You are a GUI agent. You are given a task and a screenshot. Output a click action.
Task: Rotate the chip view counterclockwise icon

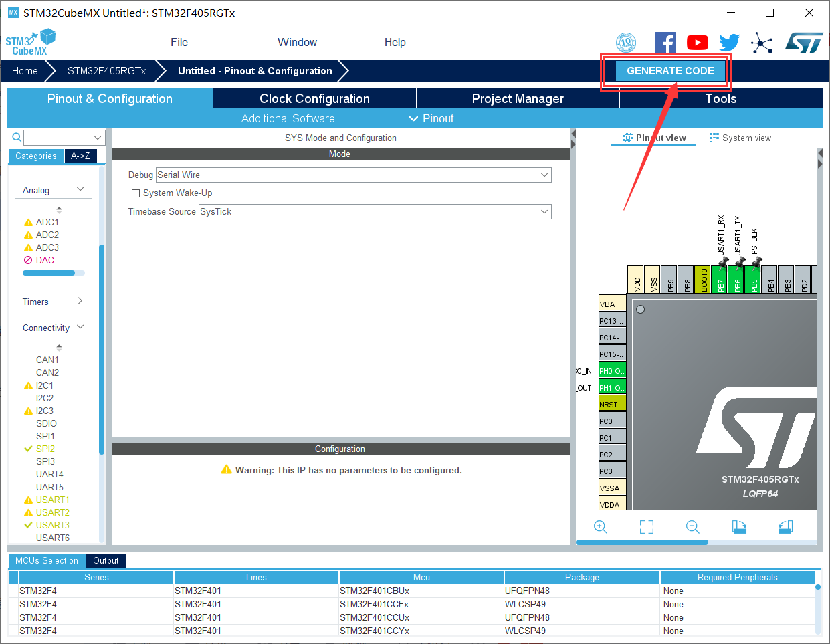point(786,527)
